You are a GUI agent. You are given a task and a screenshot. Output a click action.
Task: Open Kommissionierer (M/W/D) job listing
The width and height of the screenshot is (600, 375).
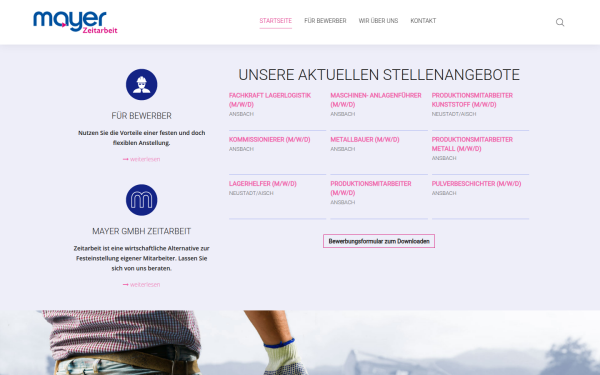(x=269, y=140)
